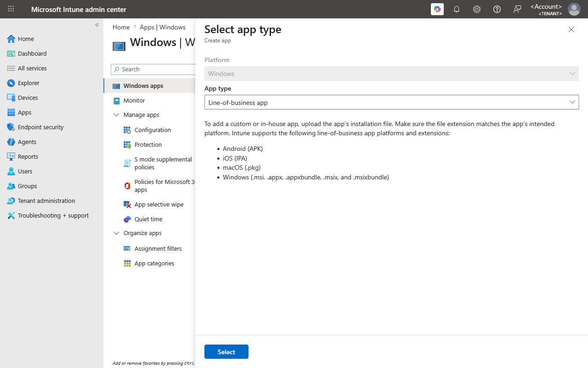588x368 pixels.
Task: Click the disabled Platform dropdown
Action: [x=391, y=74]
